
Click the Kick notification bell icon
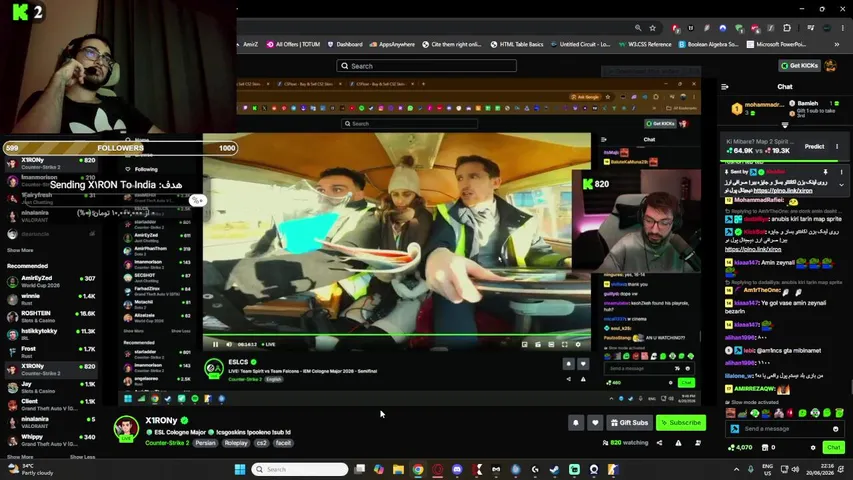[576, 422]
